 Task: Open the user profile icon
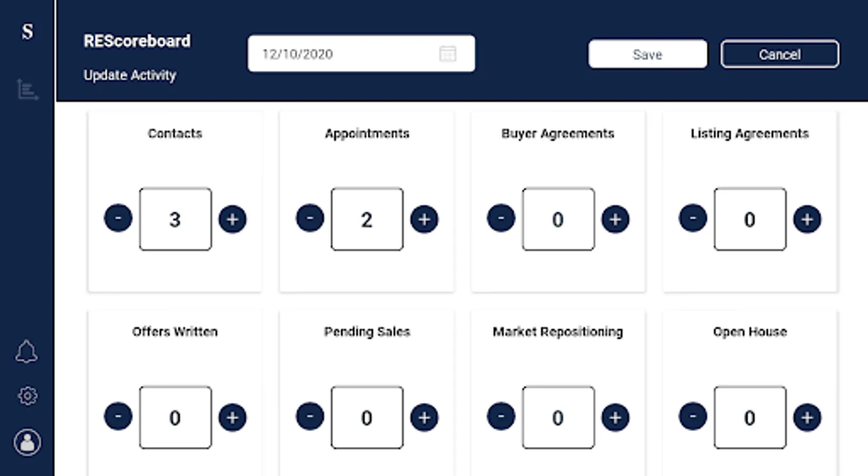coord(28,442)
